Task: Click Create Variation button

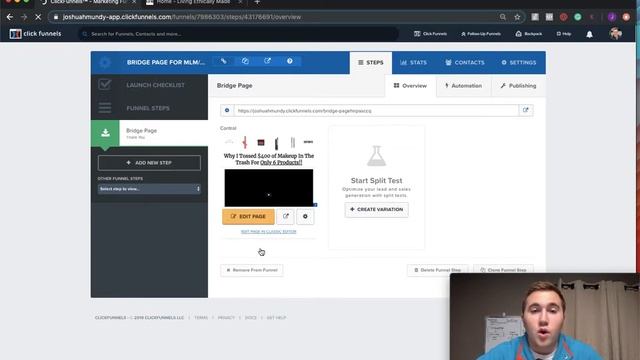Action: coord(376,209)
